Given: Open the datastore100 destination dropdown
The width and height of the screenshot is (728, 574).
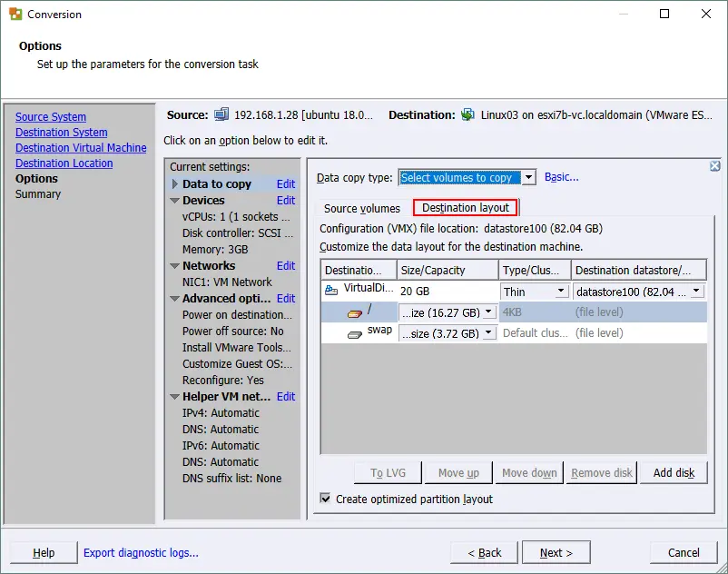Looking at the screenshot, I should click(696, 291).
